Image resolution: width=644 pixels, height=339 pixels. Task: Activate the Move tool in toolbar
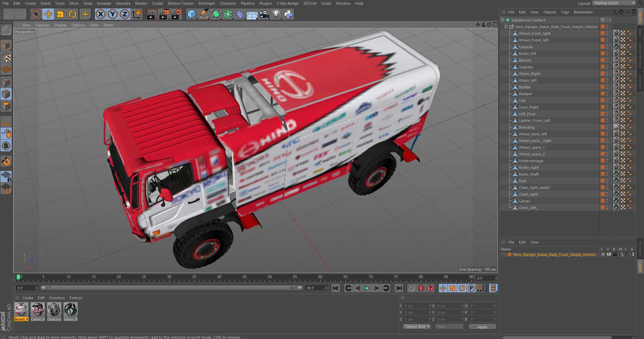[48, 14]
